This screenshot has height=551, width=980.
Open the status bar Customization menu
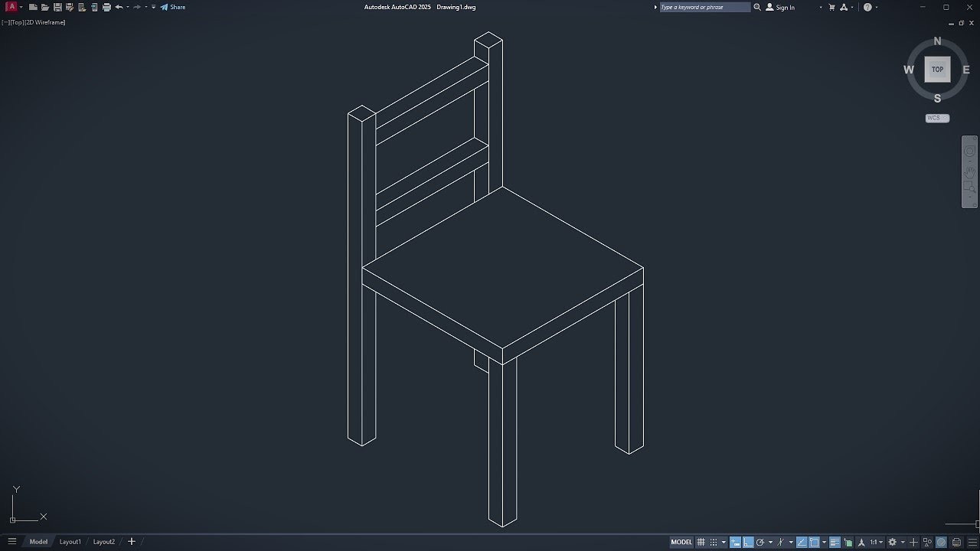tap(972, 542)
